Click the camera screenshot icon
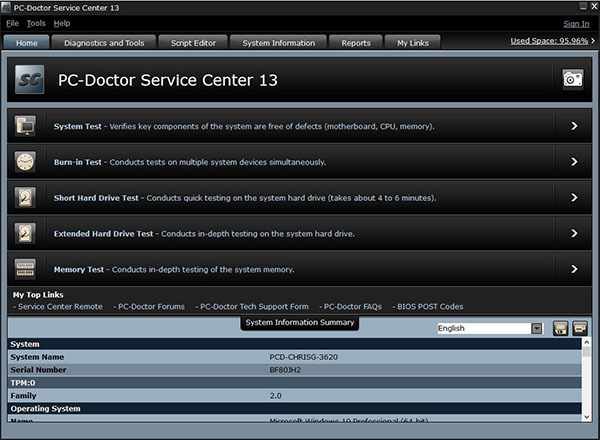 (x=572, y=80)
